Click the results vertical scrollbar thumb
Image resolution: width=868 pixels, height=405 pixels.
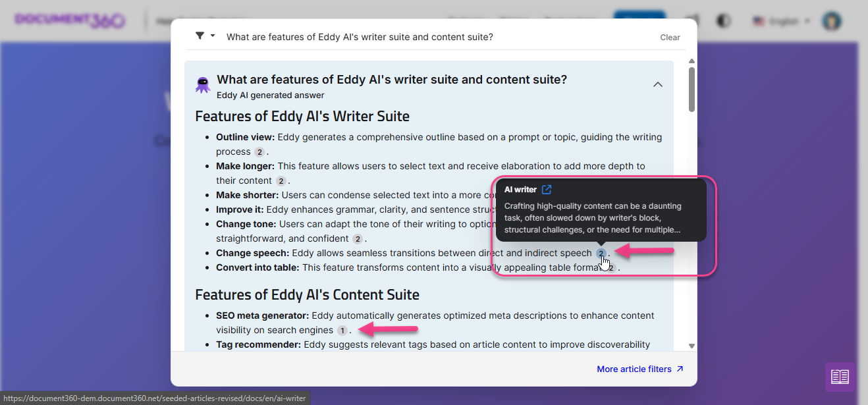(692, 90)
